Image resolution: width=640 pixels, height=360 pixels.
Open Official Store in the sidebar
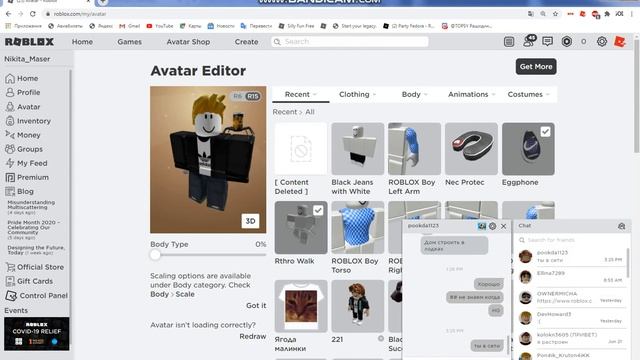(35, 267)
